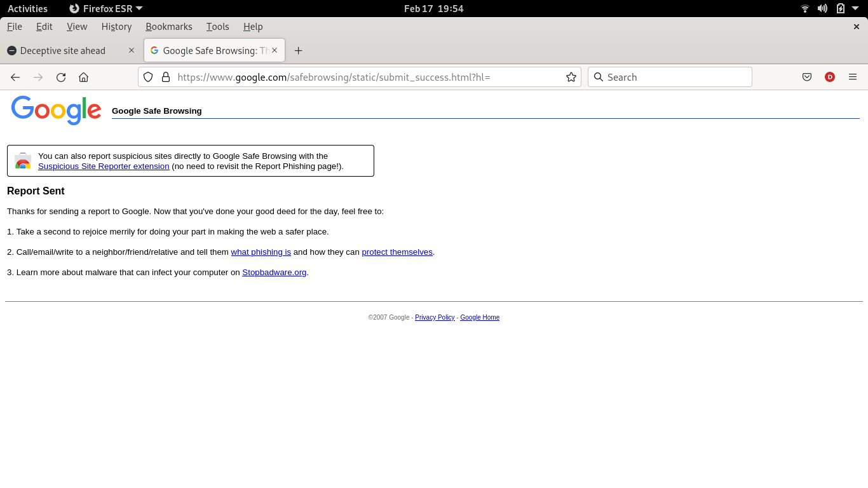Click the forward navigation arrow
868x488 pixels.
[x=38, y=77]
